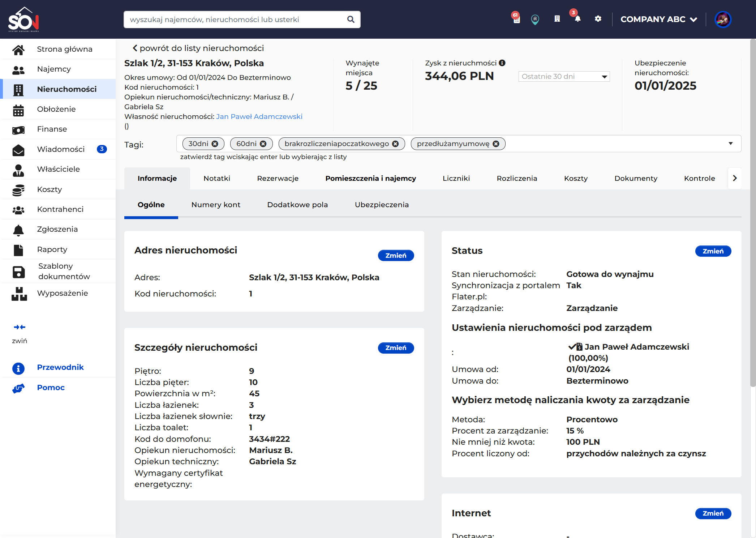Viewport: 756px width, 538px height.
Task: Click the user avatar in top right
Action: click(723, 20)
